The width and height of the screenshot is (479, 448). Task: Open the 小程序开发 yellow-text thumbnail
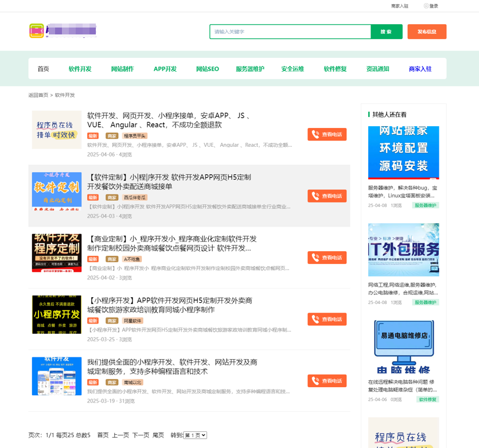[x=57, y=315]
